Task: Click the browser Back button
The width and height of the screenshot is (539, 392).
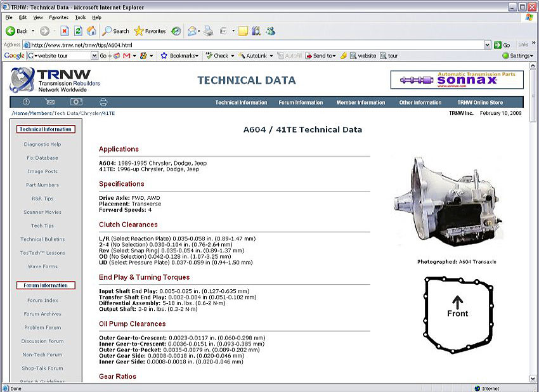Action: coord(16,31)
